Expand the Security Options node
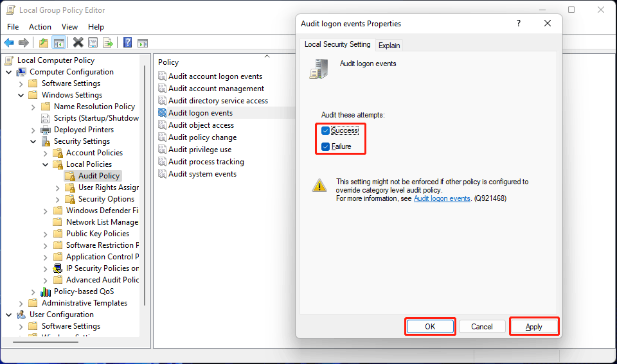Viewport: 617px width, 364px height. click(57, 200)
